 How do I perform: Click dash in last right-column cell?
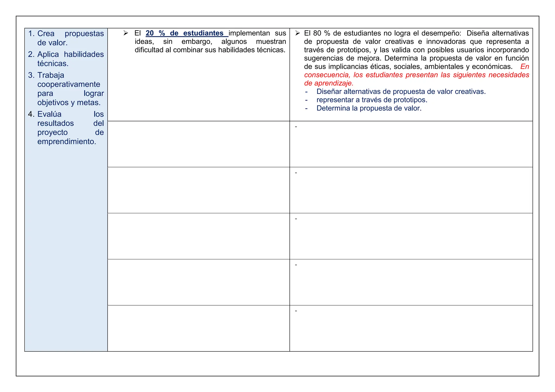(x=296, y=311)
